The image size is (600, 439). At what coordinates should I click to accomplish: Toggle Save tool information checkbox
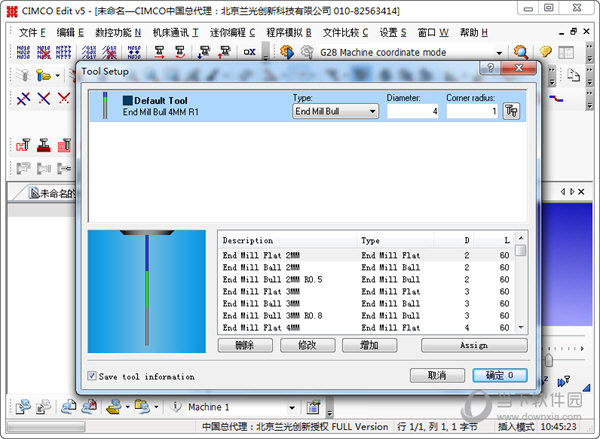point(92,376)
